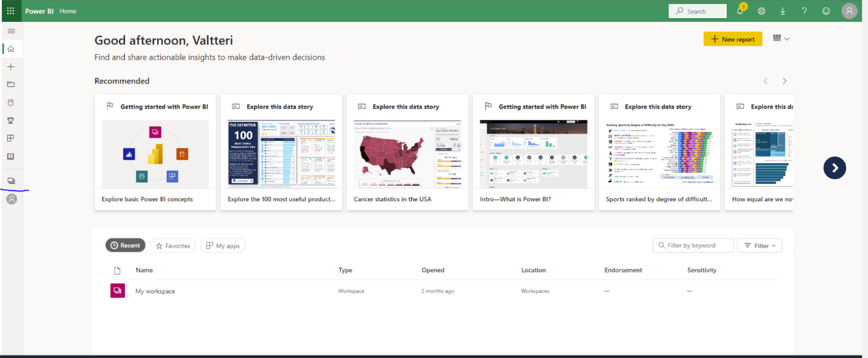Click the '2 months ago' opened value

pos(438,291)
